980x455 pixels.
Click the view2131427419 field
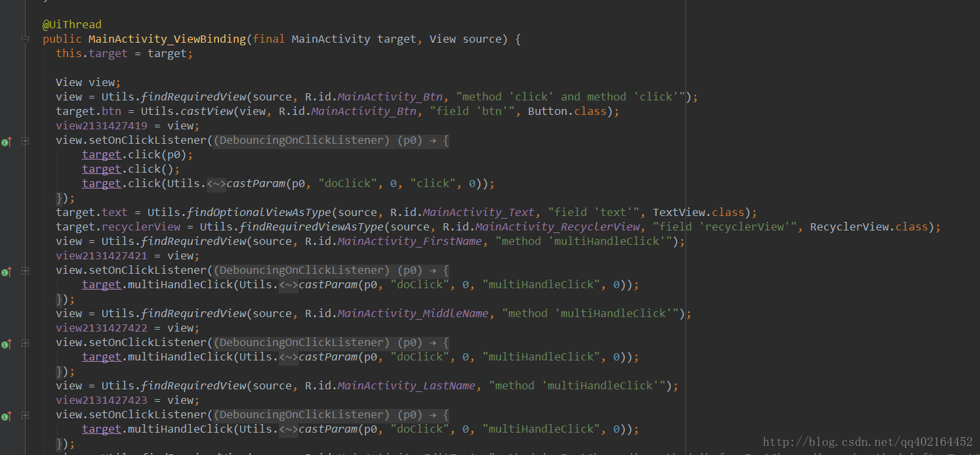[x=102, y=126]
